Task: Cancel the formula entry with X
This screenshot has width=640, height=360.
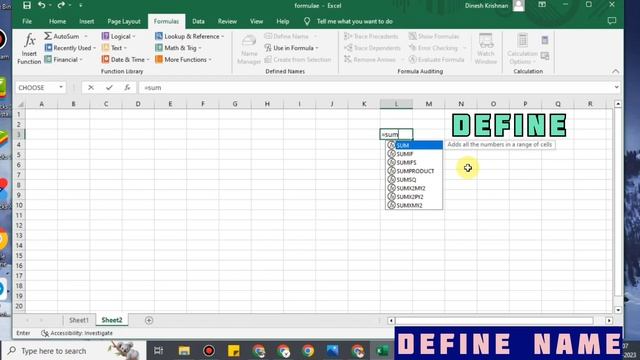Action: point(91,87)
